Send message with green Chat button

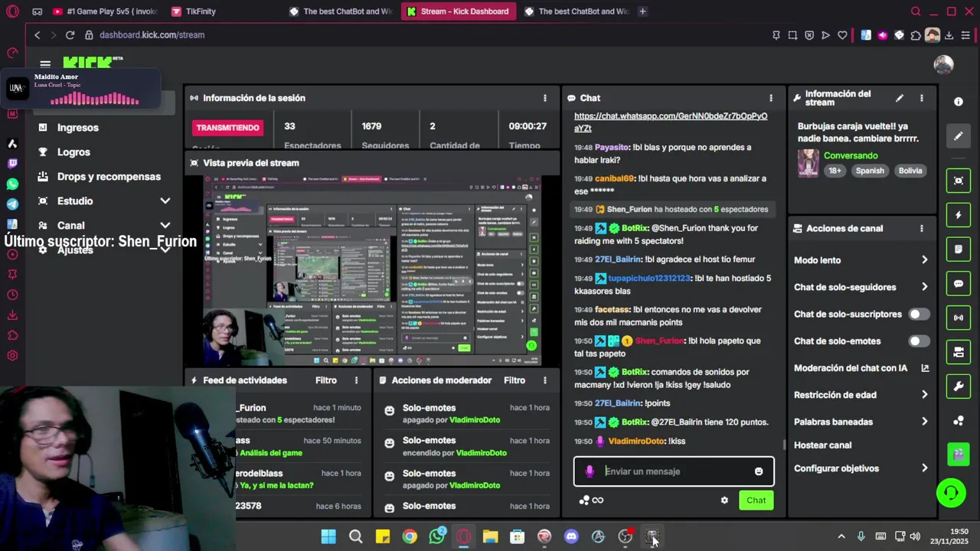756,500
